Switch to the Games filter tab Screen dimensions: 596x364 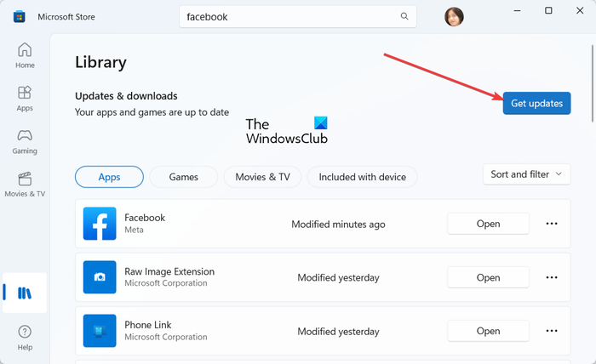pyautogui.click(x=184, y=177)
